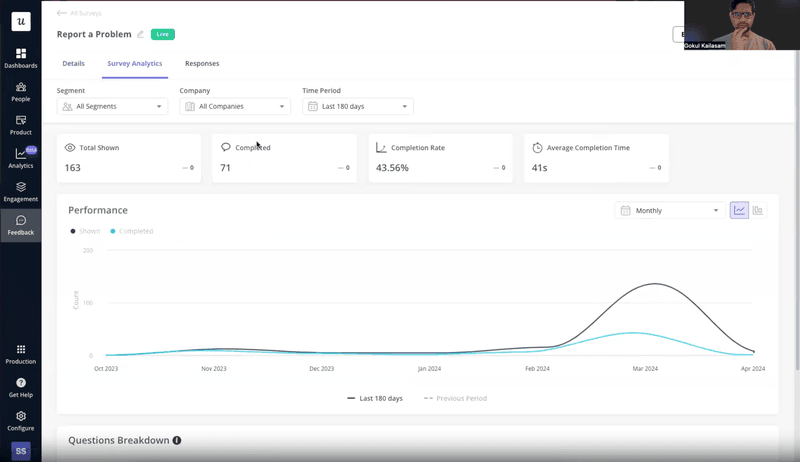
Task: Click Mar 2024 axis label
Action: (x=645, y=368)
